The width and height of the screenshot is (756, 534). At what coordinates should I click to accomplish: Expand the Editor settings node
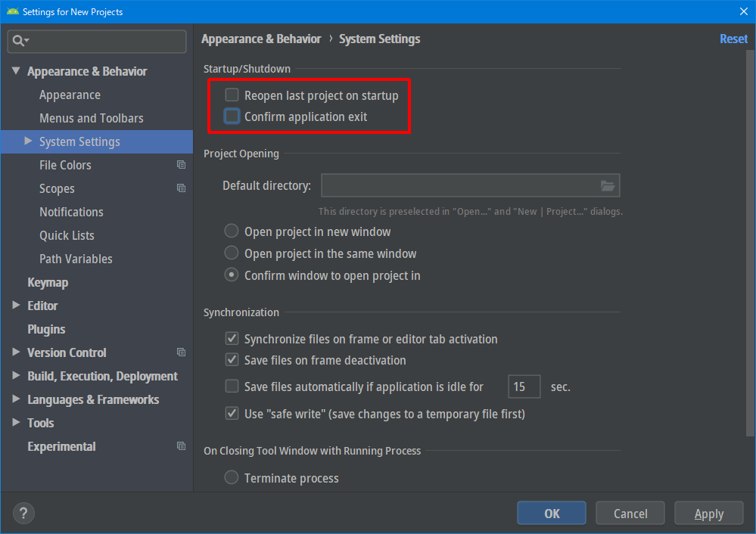point(16,305)
